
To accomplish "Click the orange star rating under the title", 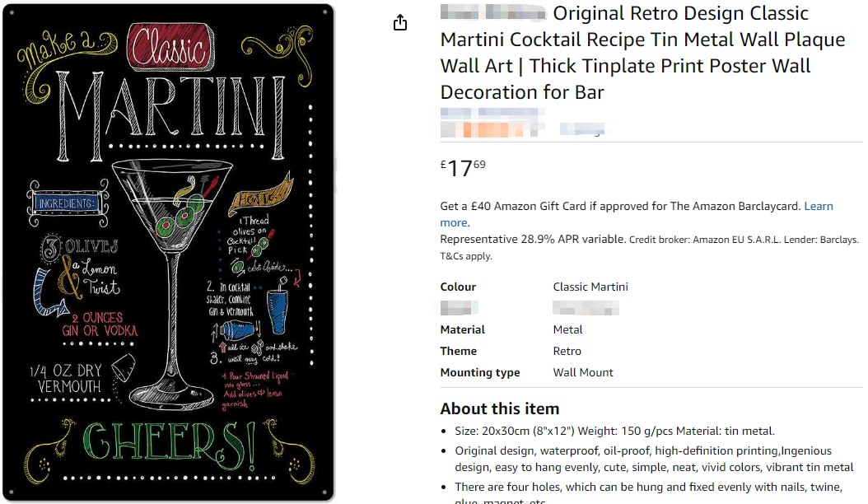I will [490, 129].
